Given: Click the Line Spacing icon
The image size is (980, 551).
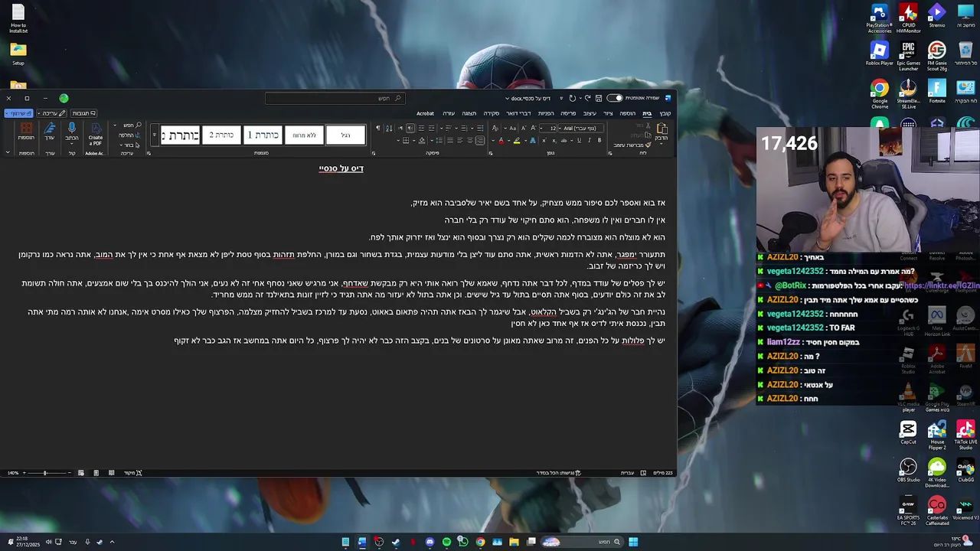Looking at the screenshot, I should point(439,141).
